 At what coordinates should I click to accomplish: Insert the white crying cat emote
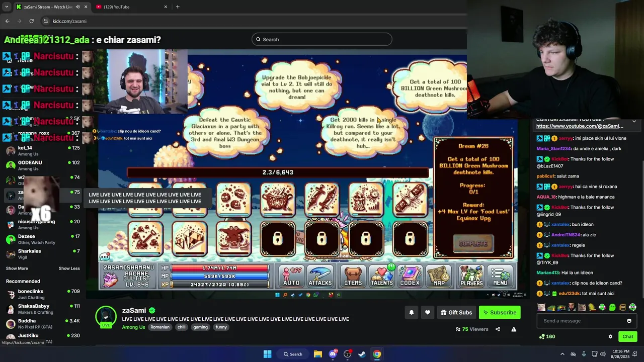(541, 307)
